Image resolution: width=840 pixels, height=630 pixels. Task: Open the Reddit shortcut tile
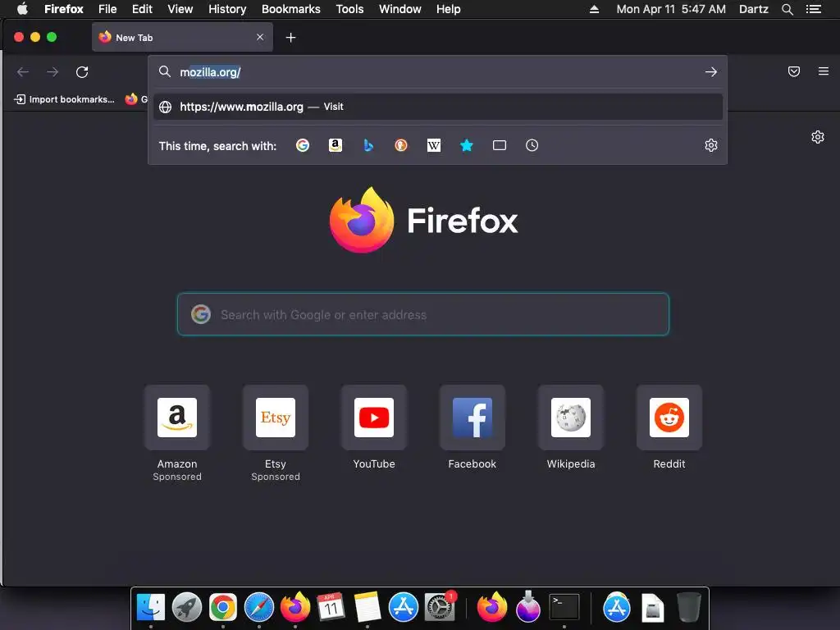pos(669,418)
